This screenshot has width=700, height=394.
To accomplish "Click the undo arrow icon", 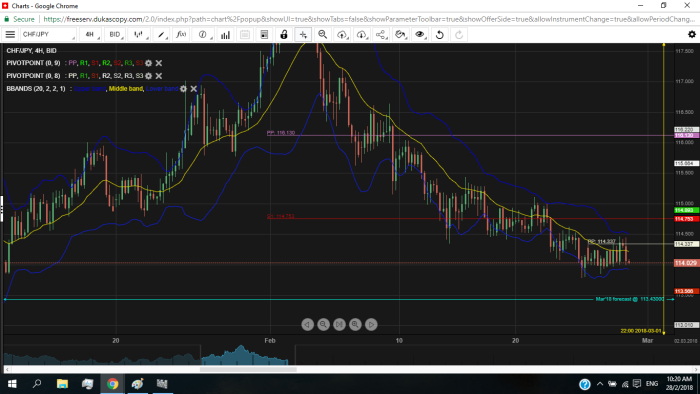I will 440,34.
